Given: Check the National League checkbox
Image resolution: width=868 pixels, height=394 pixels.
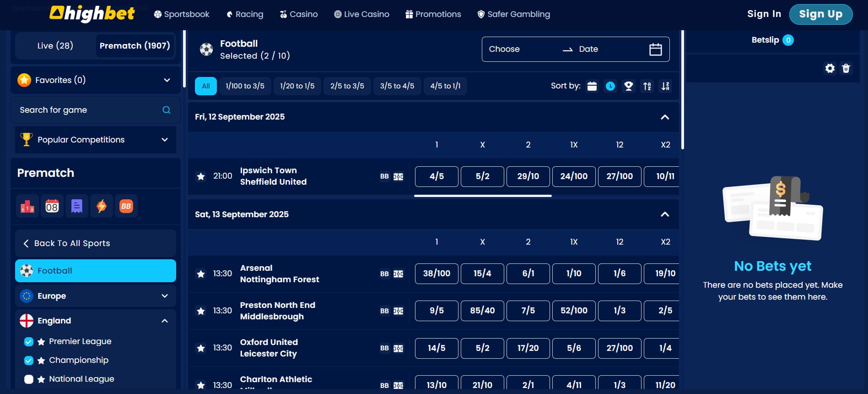Looking at the screenshot, I should point(29,379).
